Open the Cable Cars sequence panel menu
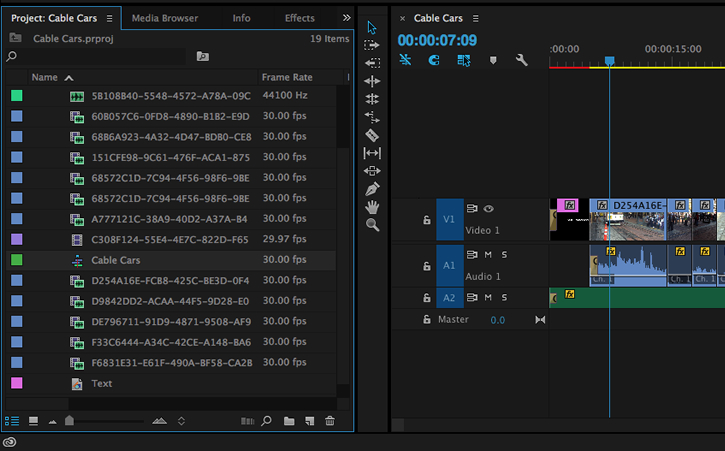The height and width of the screenshot is (451, 725). click(476, 19)
